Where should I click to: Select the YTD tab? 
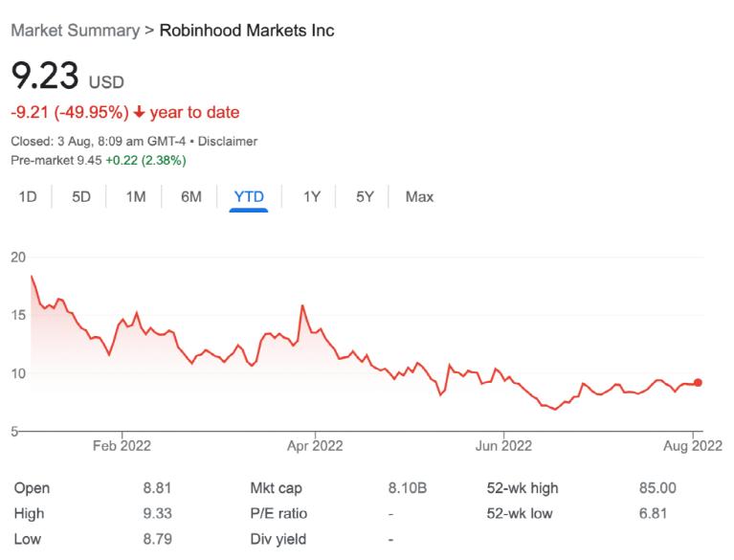(x=249, y=197)
